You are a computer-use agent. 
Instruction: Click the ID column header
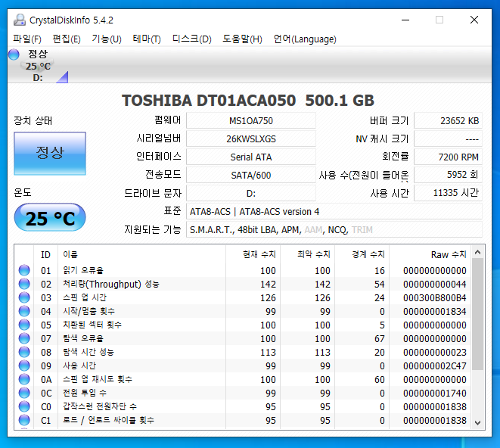45,254
